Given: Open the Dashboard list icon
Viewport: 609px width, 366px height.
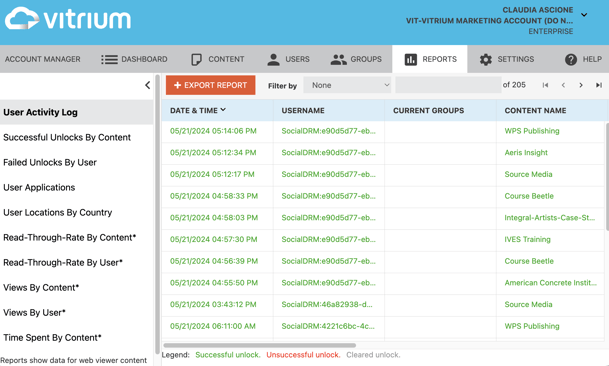Looking at the screenshot, I should (109, 59).
